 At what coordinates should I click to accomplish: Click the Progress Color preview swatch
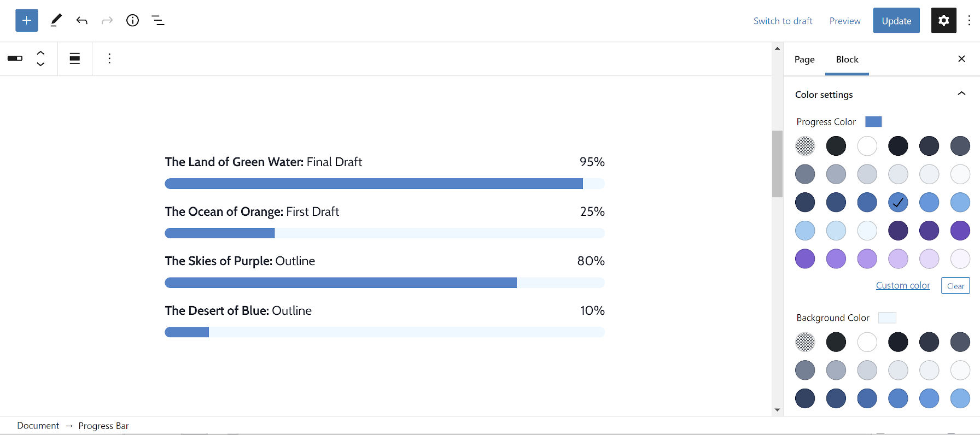(x=873, y=121)
